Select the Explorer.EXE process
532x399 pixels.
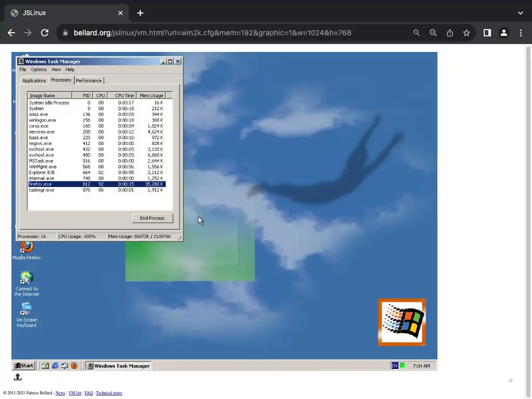pos(97,172)
